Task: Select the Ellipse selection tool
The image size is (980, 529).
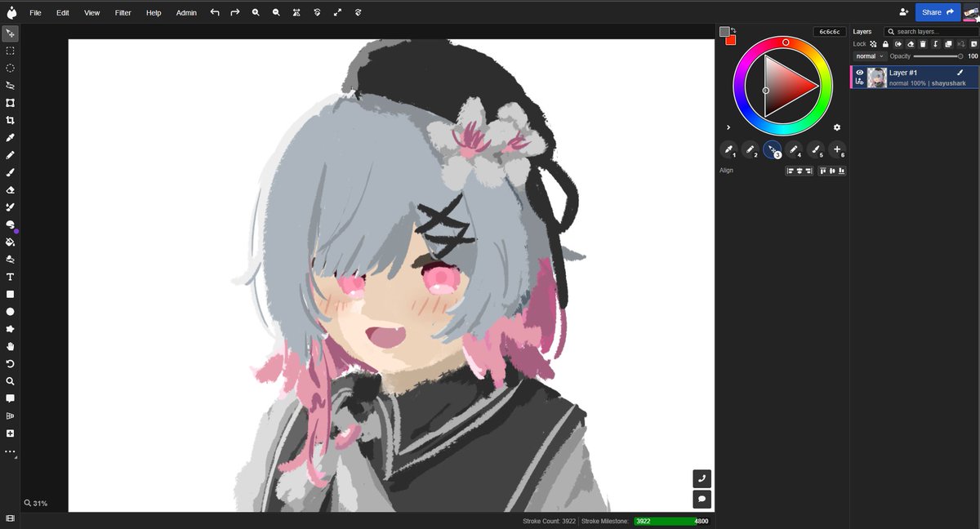Action: point(10,68)
